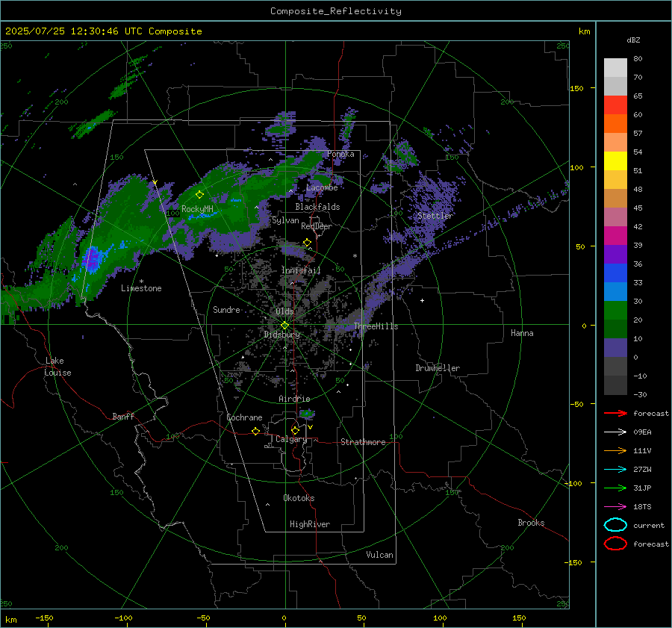Click the yellow diamond marker under Cochrane
The image size is (672, 628).
pyautogui.click(x=256, y=431)
